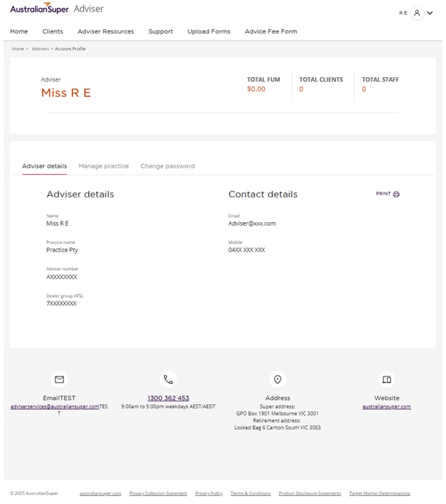Open the Clients menu item
The width and height of the screenshot is (446, 504).
click(52, 31)
